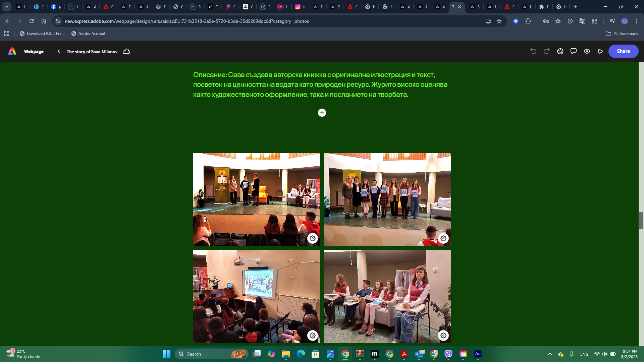This screenshot has height=362, width=644.
Task: Open settings on the seated girls photo
Action: (x=443, y=336)
